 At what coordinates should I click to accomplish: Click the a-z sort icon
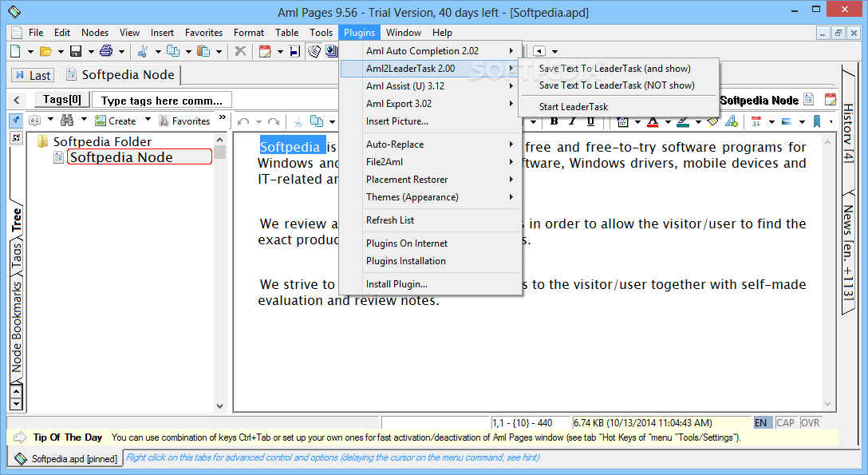coord(35,120)
